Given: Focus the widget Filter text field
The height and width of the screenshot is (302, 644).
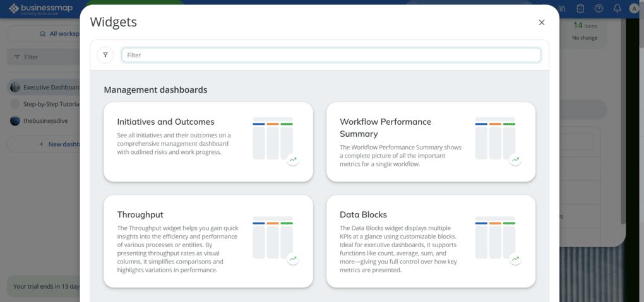Looking at the screenshot, I should pyautogui.click(x=331, y=55).
